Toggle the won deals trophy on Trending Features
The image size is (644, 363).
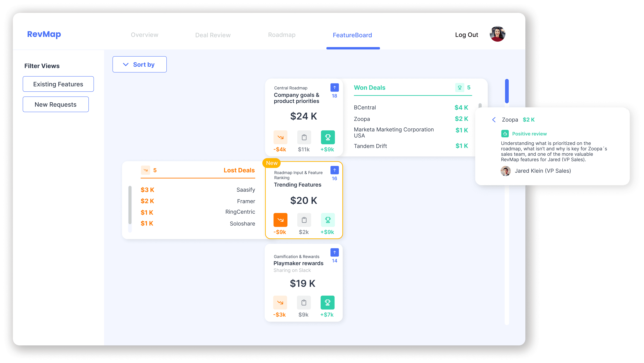327,220
